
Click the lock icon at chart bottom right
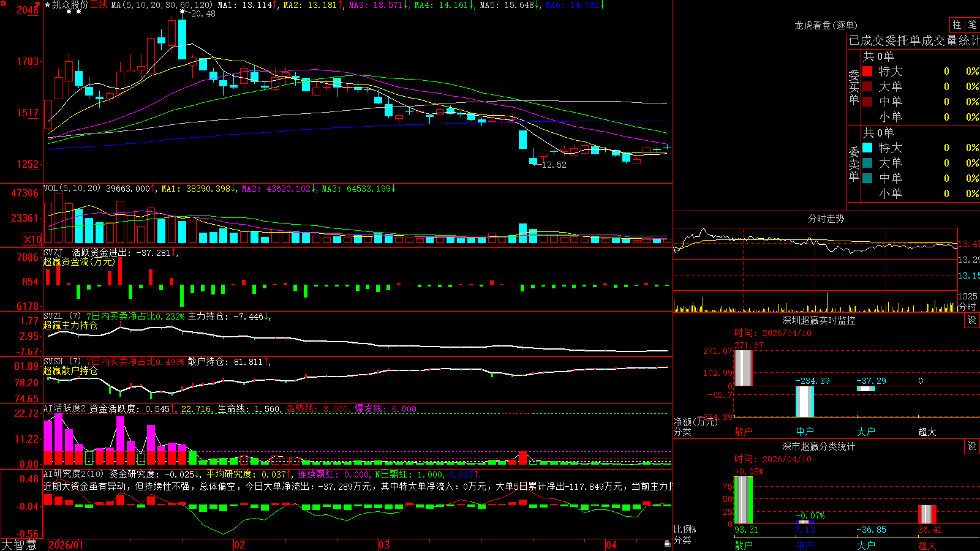click(x=667, y=544)
